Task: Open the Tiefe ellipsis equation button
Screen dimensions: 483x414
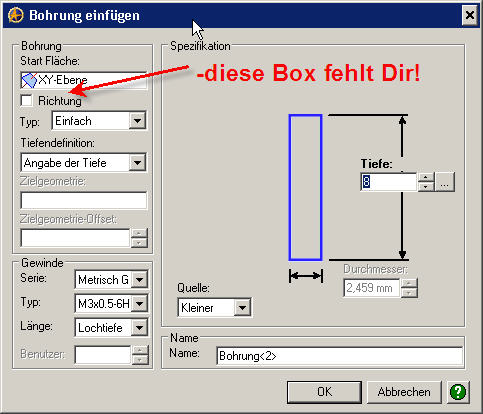Action: pyautogui.click(x=445, y=182)
